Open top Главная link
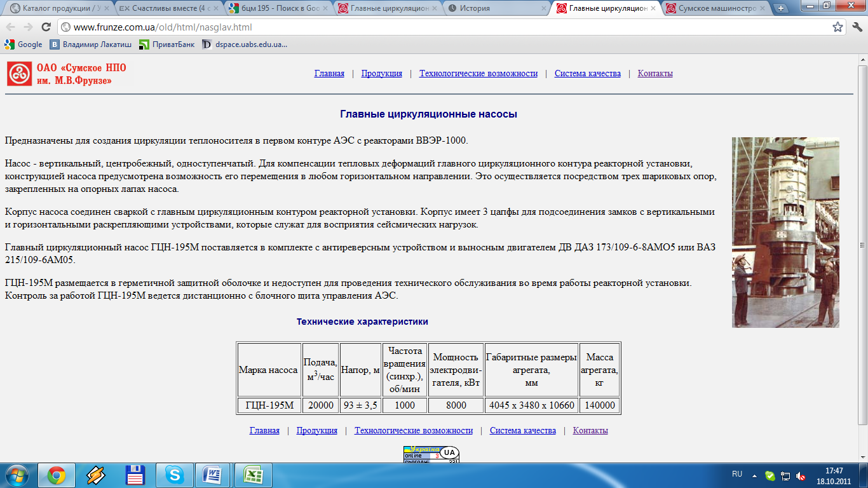Image resolution: width=868 pixels, height=488 pixels. click(x=329, y=74)
